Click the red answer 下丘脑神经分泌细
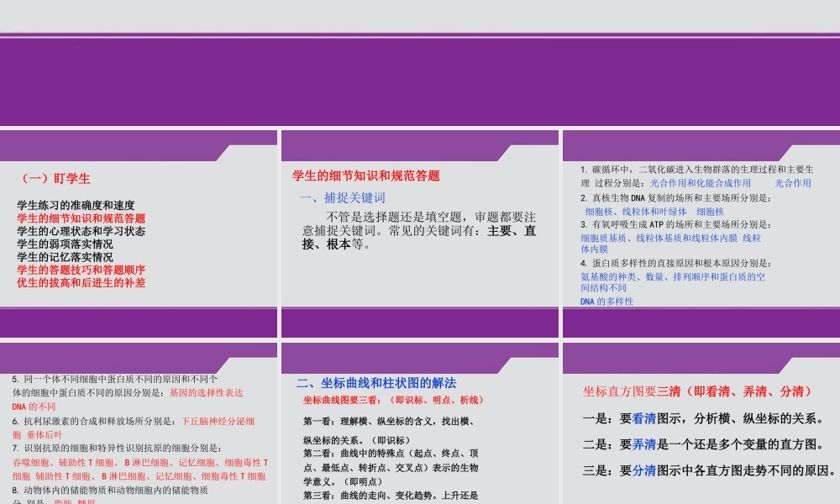This screenshot has width=840, height=504. click(x=218, y=421)
